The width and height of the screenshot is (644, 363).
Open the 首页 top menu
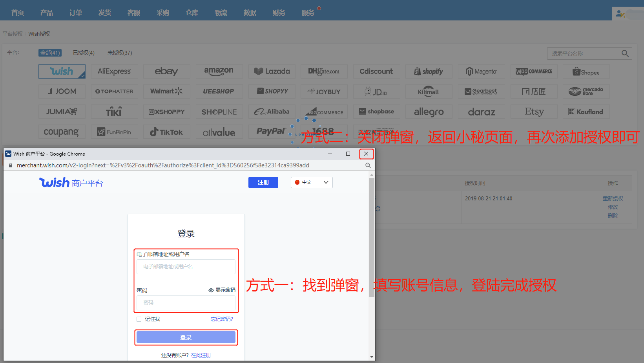pos(18,13)
